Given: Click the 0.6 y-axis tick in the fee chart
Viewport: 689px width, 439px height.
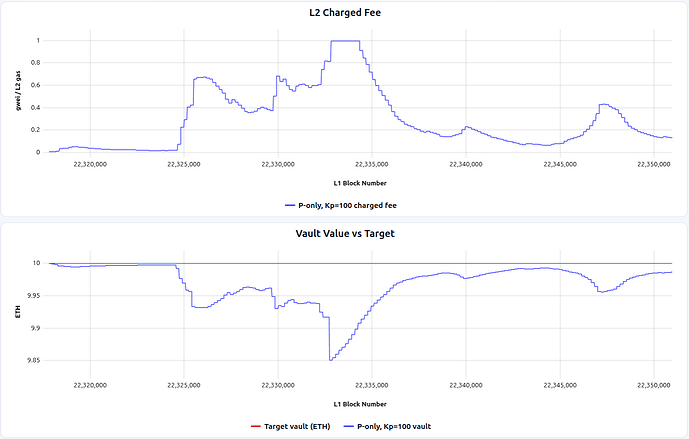Looking at the screenshot, I should (x=36, y=85).
